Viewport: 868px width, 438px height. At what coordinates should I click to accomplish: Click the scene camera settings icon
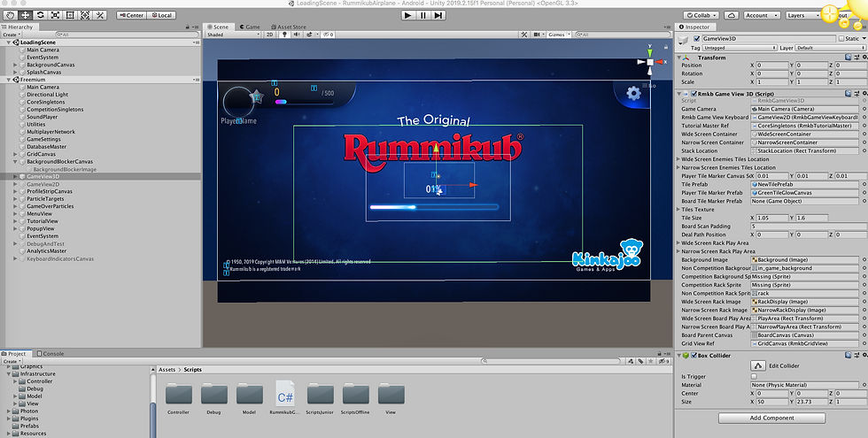tap(538, 35)
